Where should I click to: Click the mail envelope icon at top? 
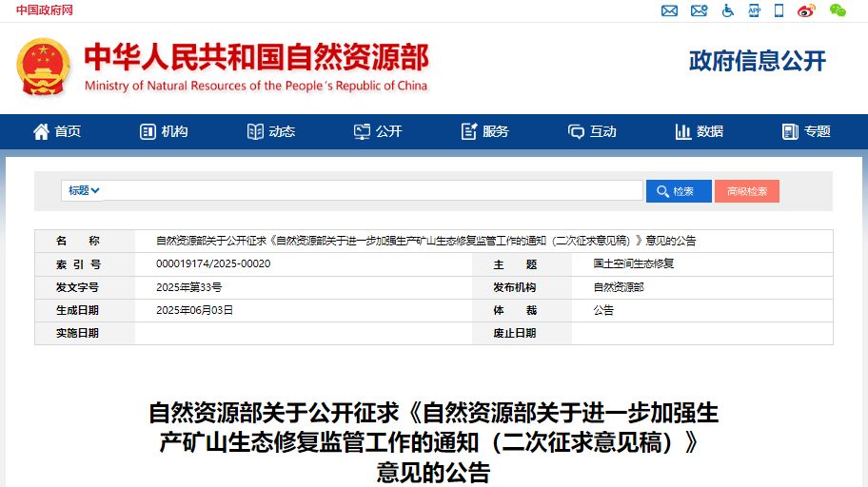(669, 10)
